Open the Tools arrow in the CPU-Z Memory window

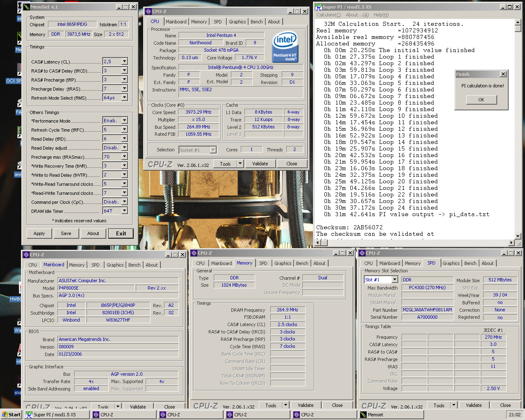pyautogui.click(x=285, y=405)
